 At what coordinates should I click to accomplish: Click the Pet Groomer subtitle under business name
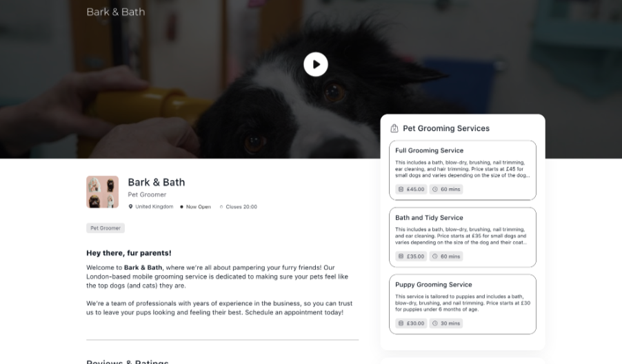(147, 194)
